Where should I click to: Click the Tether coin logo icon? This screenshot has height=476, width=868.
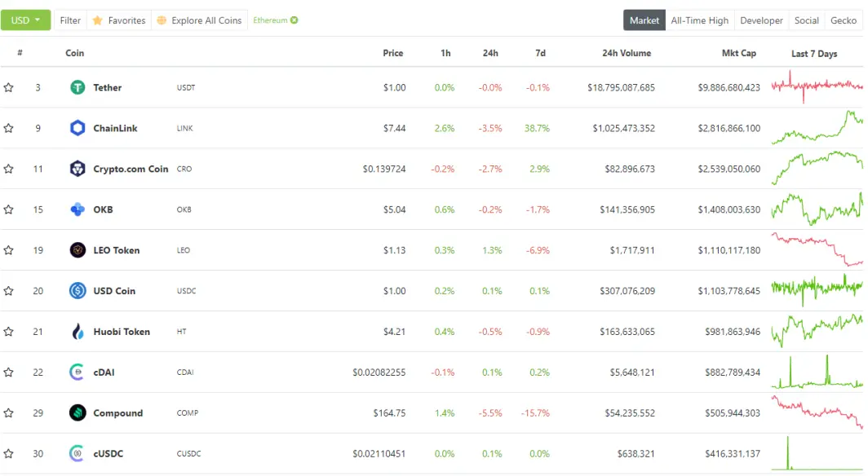coord(77,87)
